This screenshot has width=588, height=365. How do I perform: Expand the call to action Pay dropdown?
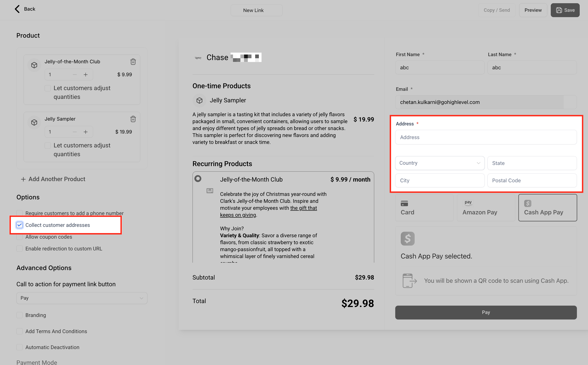coord(82,298)
